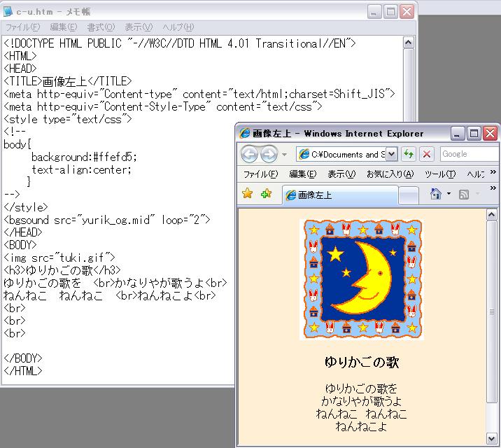Minimize the Notepad window
The height and width of the screenshot is (448, 501).
pyautogui.click(x=374, y=12)
